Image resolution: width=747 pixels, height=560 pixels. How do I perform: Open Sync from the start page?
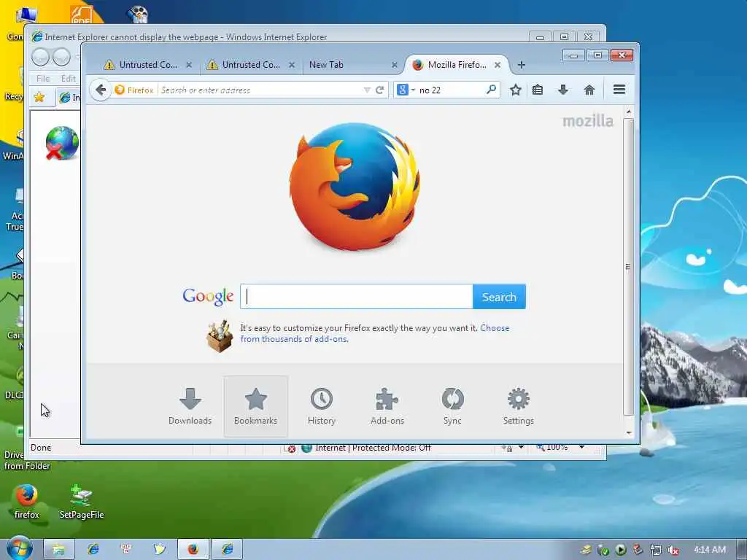click(452, 406)
